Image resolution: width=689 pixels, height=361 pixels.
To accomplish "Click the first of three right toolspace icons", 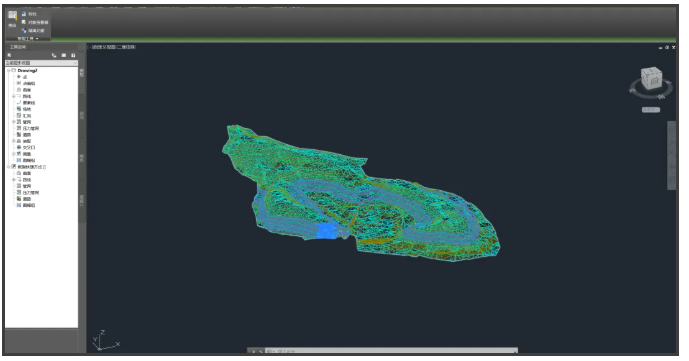I will (x=54, y=55).
